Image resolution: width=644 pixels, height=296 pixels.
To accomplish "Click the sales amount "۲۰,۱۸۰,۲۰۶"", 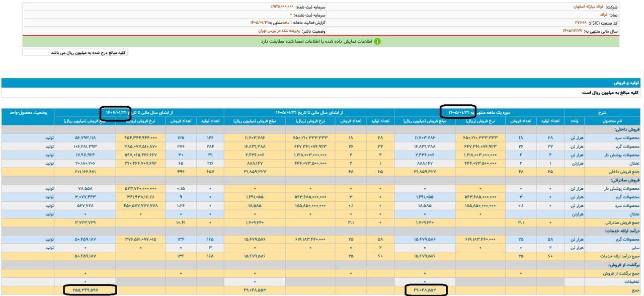I will click(85, 163).
